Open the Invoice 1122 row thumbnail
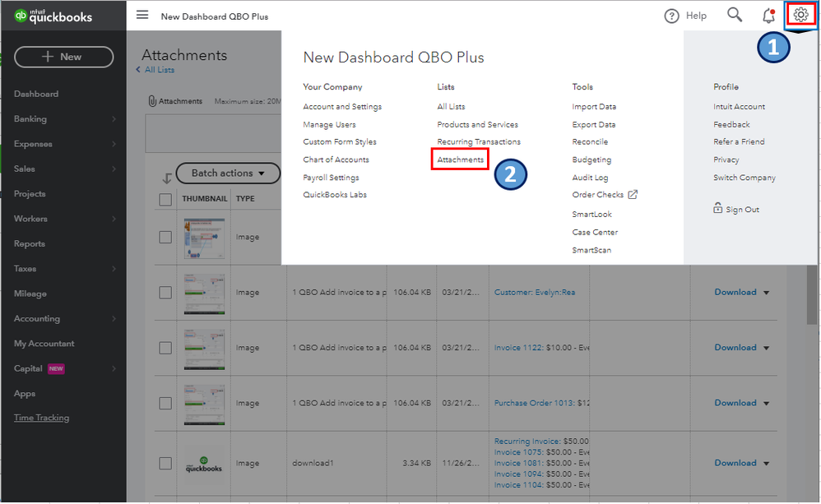The width and height of the screenshot is (821, 504). click(204, 349)
